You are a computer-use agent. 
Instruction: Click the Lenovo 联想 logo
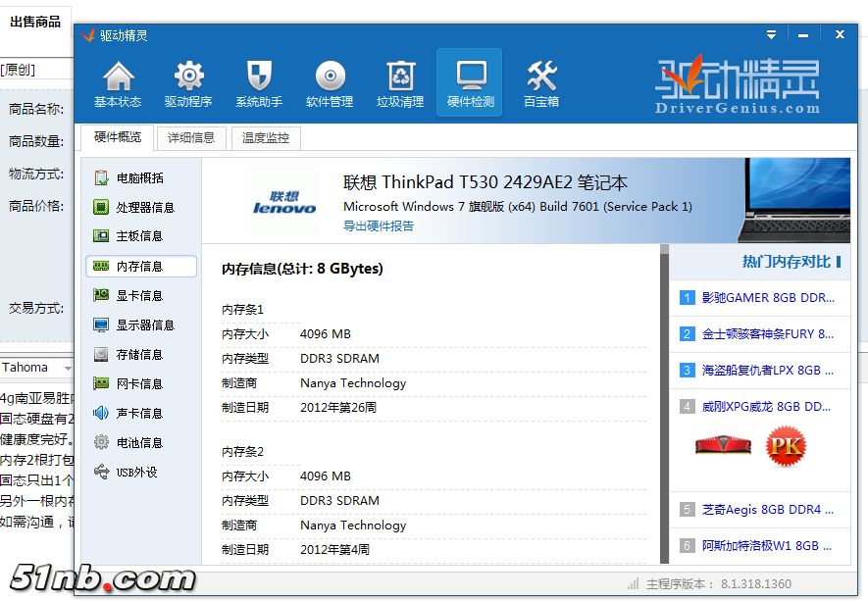point(284,203)
